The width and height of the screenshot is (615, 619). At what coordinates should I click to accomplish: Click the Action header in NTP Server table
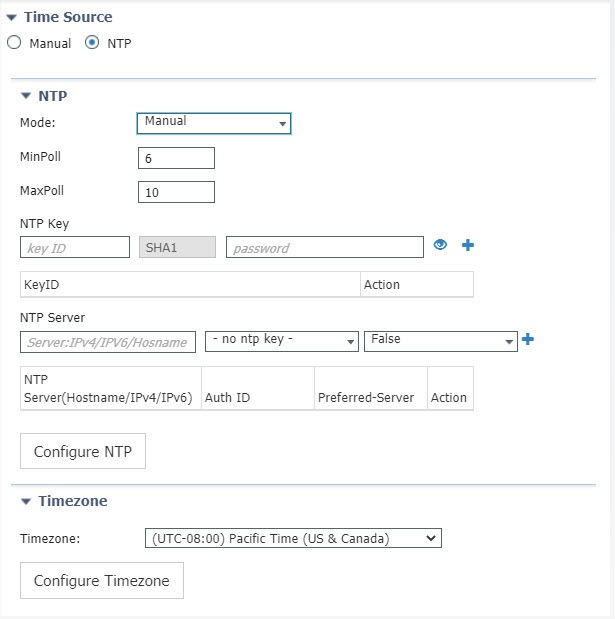coord(450,388)
